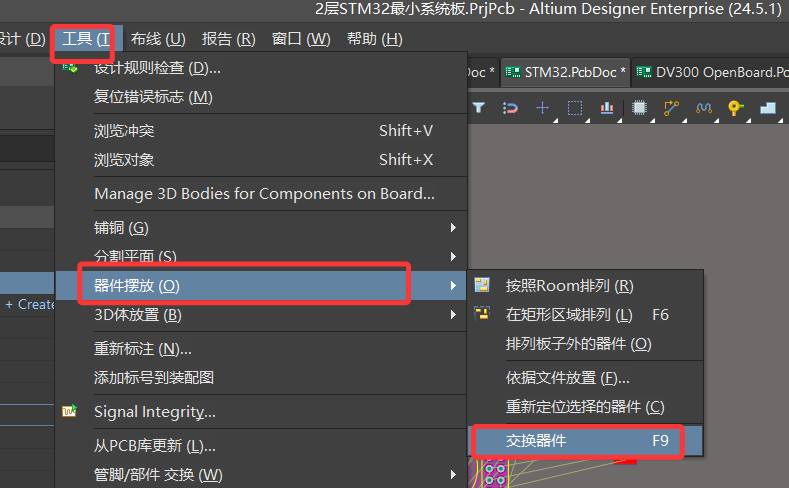
Task: Open the 报告 (R) menu
Action: [x=228, y=39]
